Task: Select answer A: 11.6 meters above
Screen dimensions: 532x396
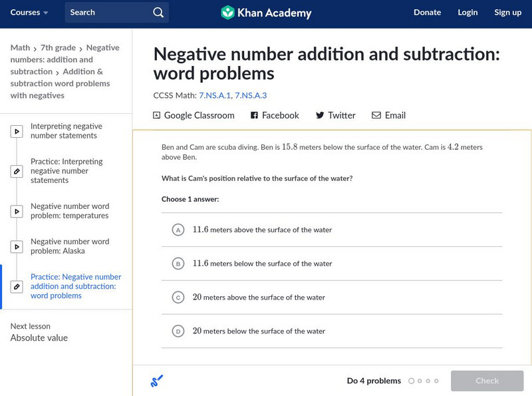Action: (178, 230)
